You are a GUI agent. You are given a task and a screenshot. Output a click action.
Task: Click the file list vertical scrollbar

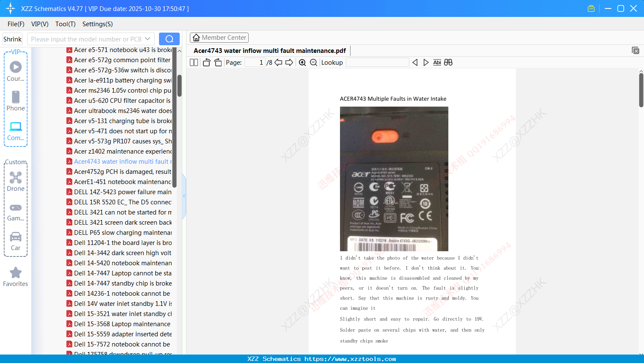click(x=179, y=86)
